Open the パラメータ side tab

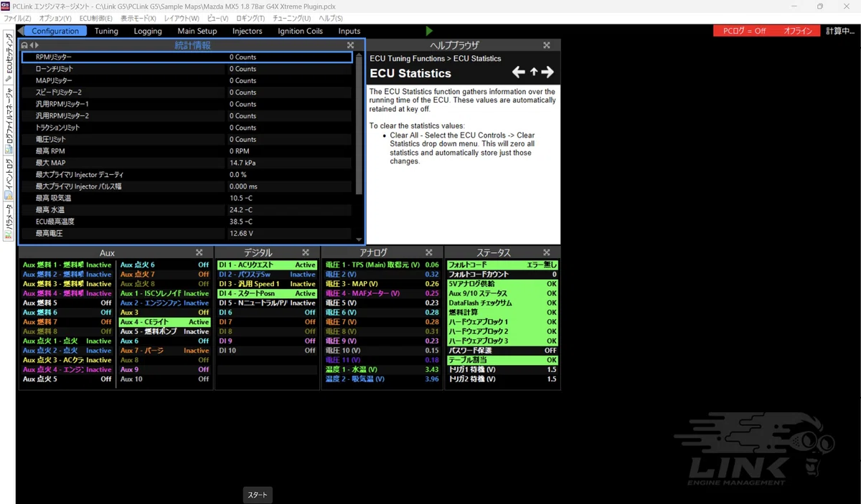[9, 222]
